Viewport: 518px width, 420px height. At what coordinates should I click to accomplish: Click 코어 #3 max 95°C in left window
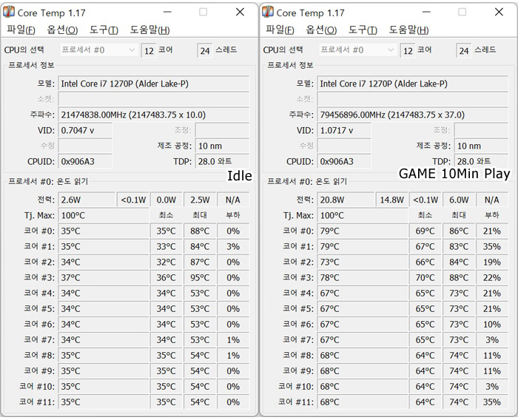(200, 278)
